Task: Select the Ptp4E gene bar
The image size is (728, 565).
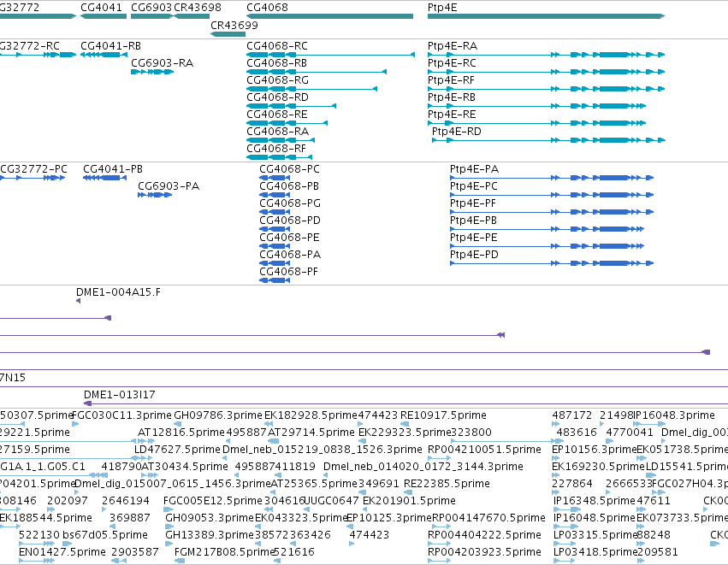Action: click(547, 16)
